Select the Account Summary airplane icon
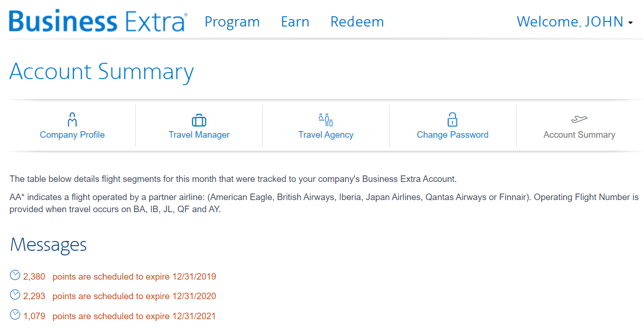The width and height of the screenshot is (644, 328). 579,119
